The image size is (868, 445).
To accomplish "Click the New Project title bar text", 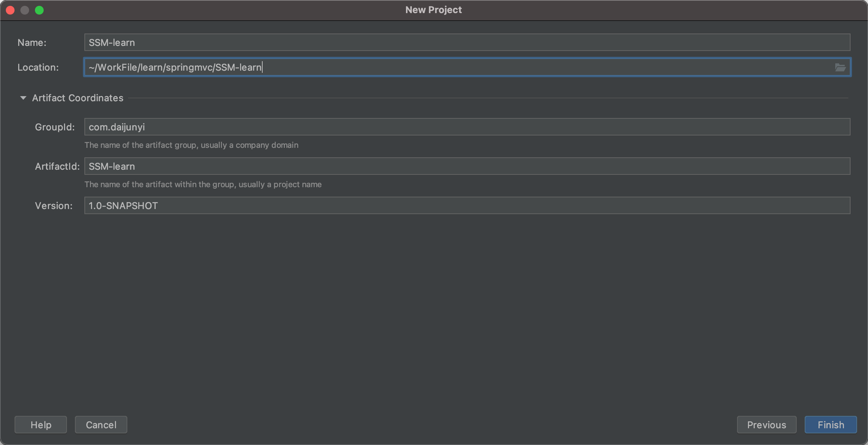I will 433,10.
